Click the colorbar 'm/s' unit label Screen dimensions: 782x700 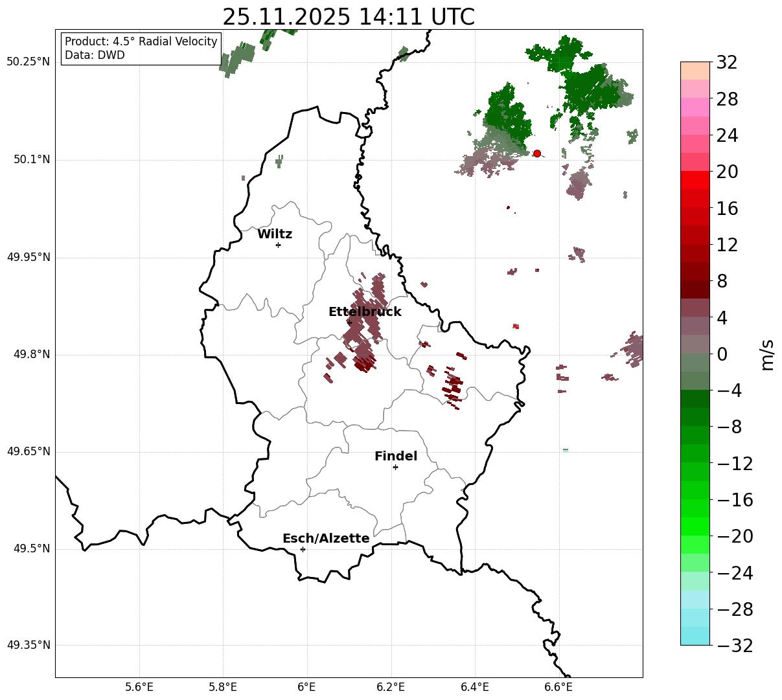click(x=767, y=354)
